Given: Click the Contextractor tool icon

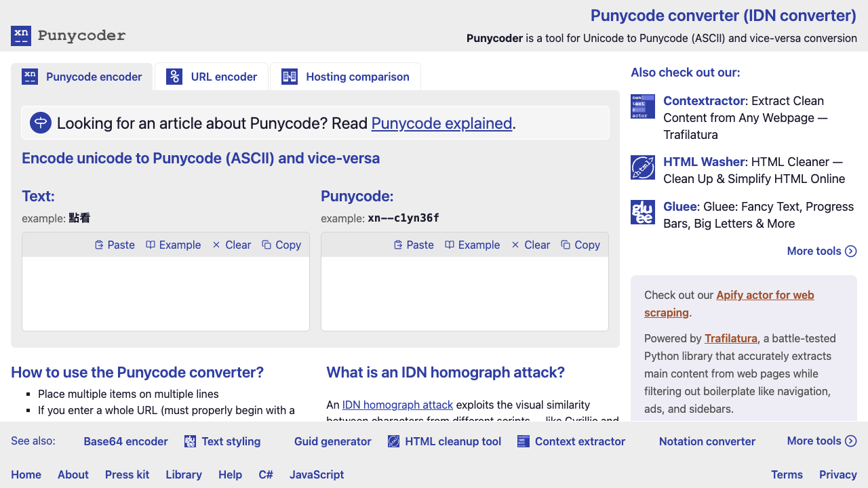Looking at the screenshot, I should coord(643,106).
